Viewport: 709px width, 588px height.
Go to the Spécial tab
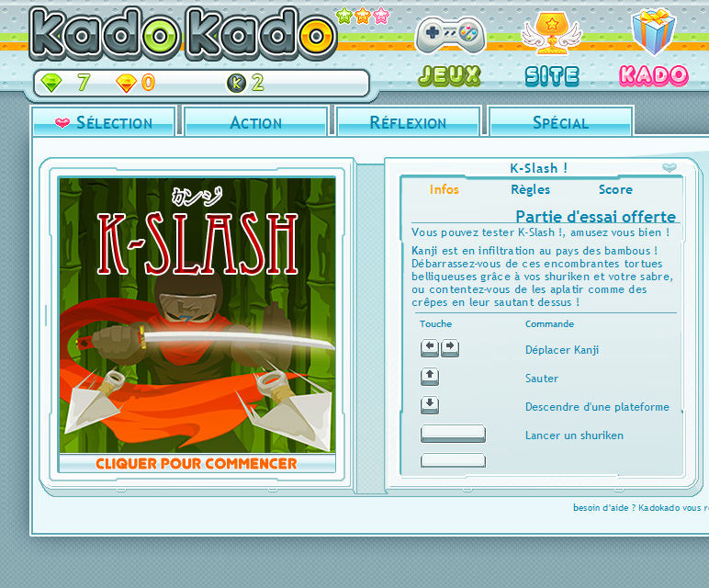tap(560, 122)
